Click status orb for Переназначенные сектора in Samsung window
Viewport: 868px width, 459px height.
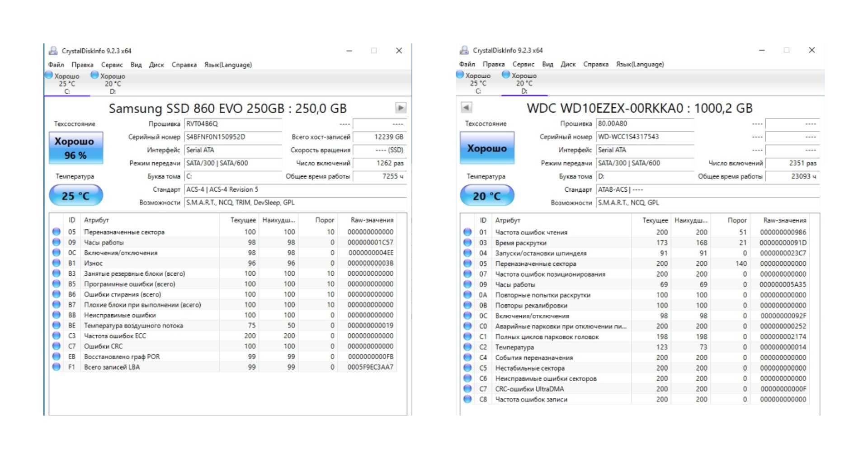[x=56, y=232]
